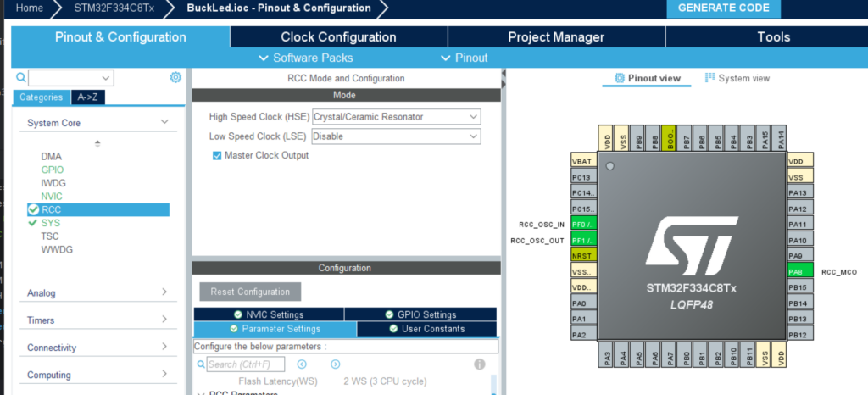
Task: Select WWDG in System Core list
Action: [x=57, y=249]
